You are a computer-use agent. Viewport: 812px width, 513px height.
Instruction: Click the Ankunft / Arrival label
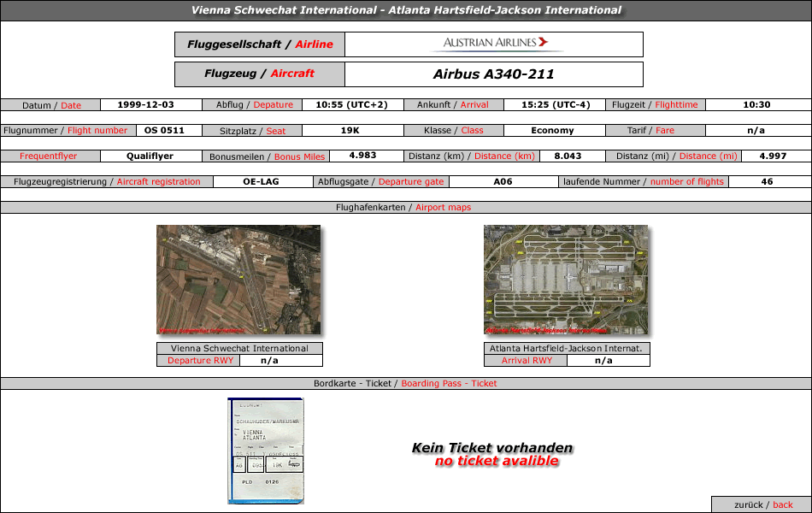point(453,104)
